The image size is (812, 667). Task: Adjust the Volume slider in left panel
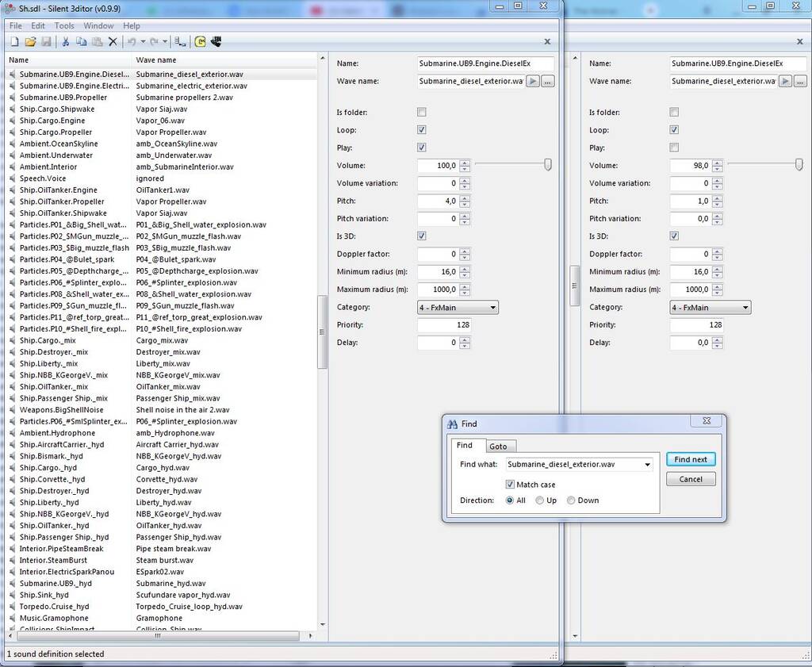click(547, 165)
